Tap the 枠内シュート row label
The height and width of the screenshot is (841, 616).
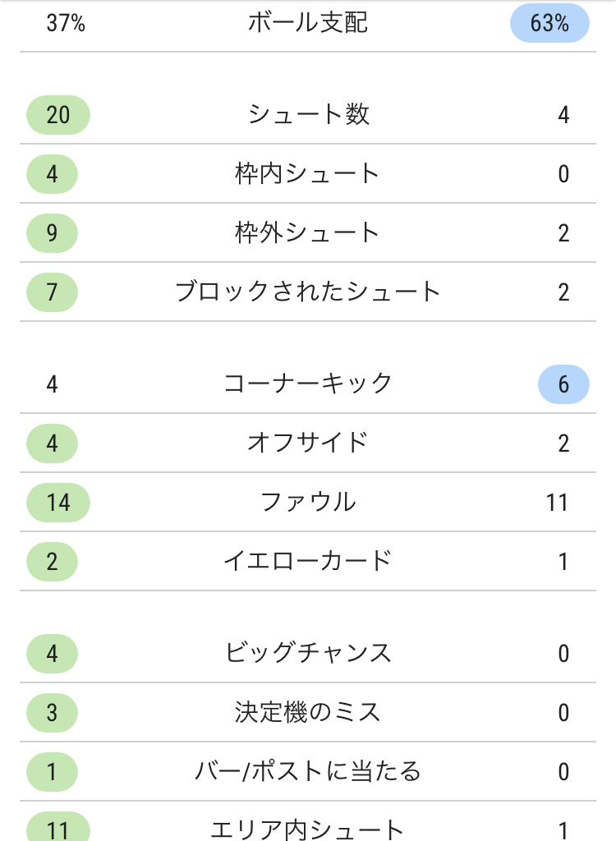307,174
